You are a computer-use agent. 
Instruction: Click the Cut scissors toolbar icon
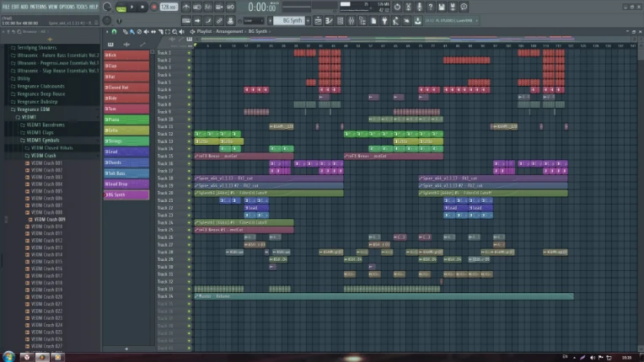(x=409, y=7)
